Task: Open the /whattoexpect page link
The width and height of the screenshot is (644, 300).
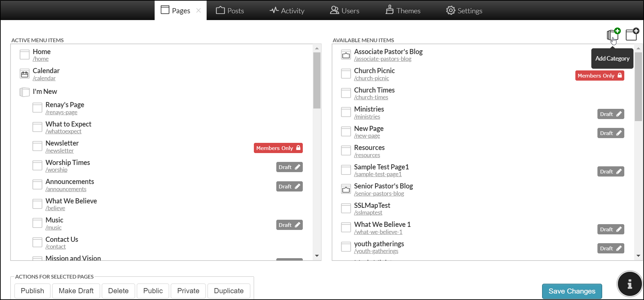Action: coord(64,132)
